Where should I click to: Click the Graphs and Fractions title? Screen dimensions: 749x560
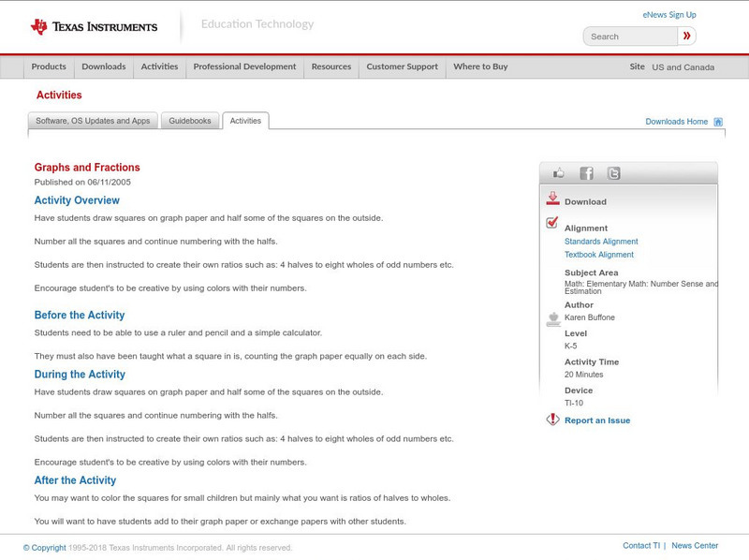click(87, 168)
